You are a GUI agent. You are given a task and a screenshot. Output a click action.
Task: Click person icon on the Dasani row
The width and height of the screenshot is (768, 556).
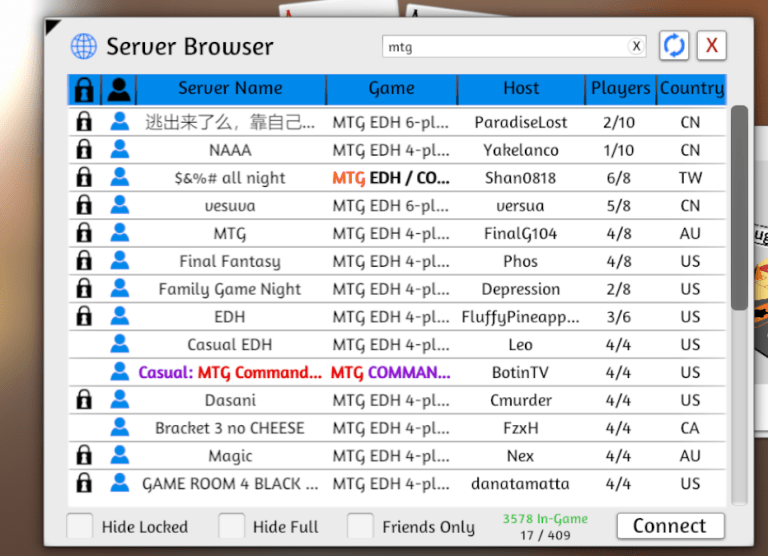point(120,400)
